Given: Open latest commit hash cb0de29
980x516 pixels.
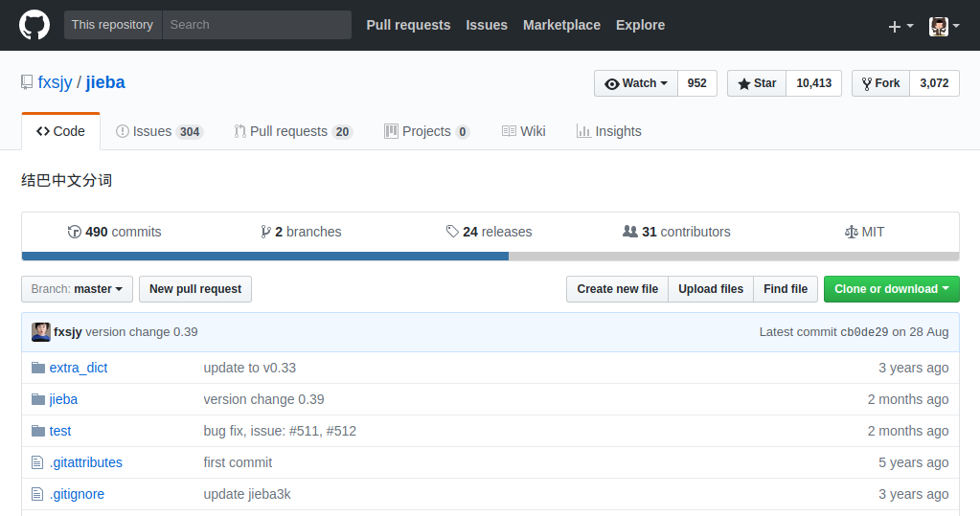Looking at the screenshot, I should [864, 332].
